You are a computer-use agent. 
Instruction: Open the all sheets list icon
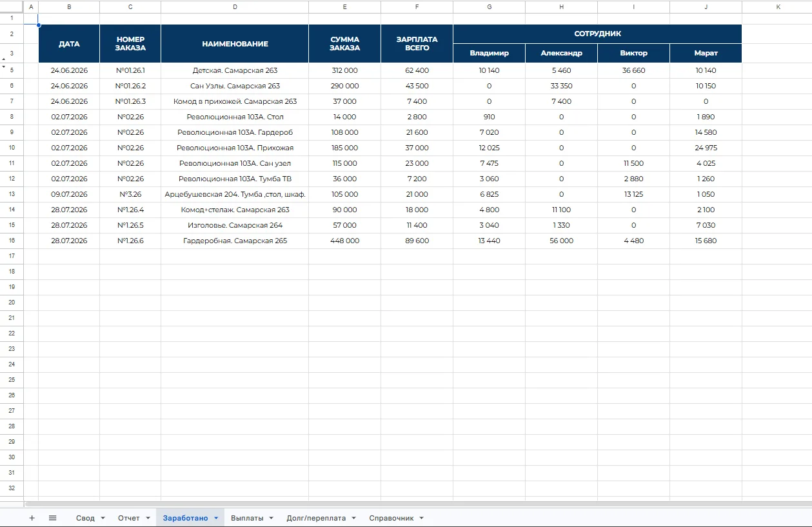pos(53,518)
